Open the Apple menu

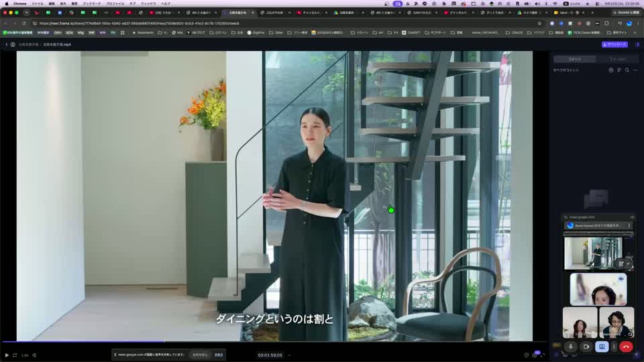6,3
